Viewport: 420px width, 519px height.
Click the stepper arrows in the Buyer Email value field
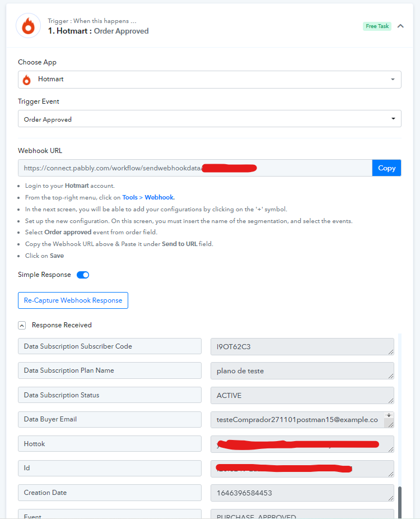389,415
